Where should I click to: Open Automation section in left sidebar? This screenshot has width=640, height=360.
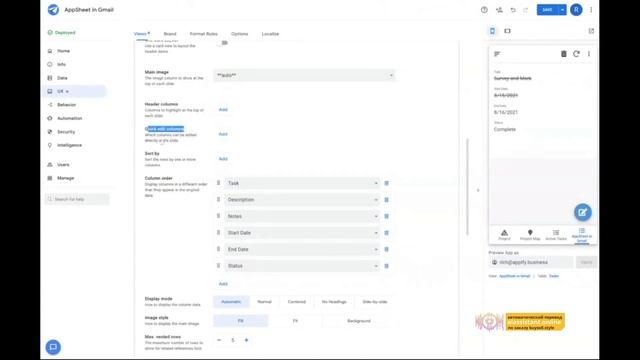click(x=69, y=118)
